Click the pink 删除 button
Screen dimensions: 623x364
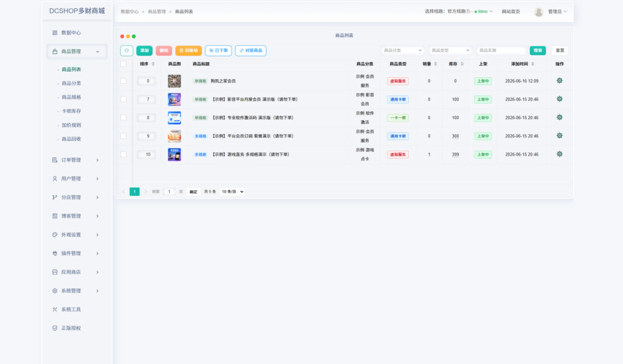click(164, 50)
